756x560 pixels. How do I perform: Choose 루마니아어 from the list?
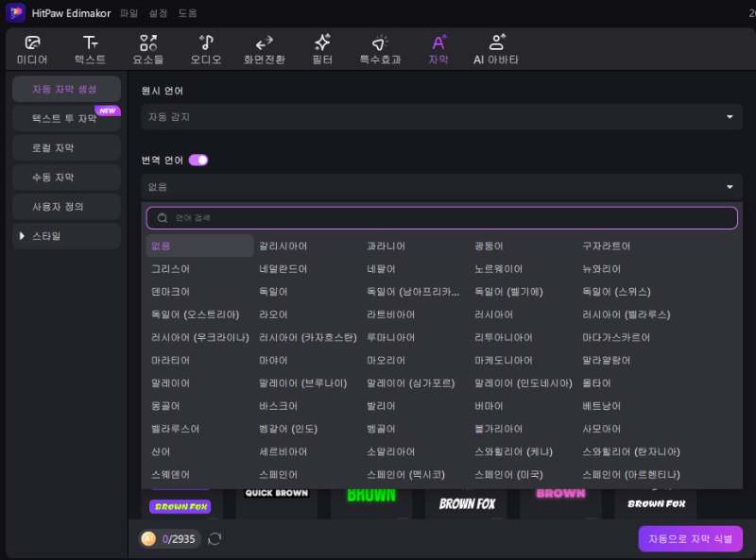(390, 337)
